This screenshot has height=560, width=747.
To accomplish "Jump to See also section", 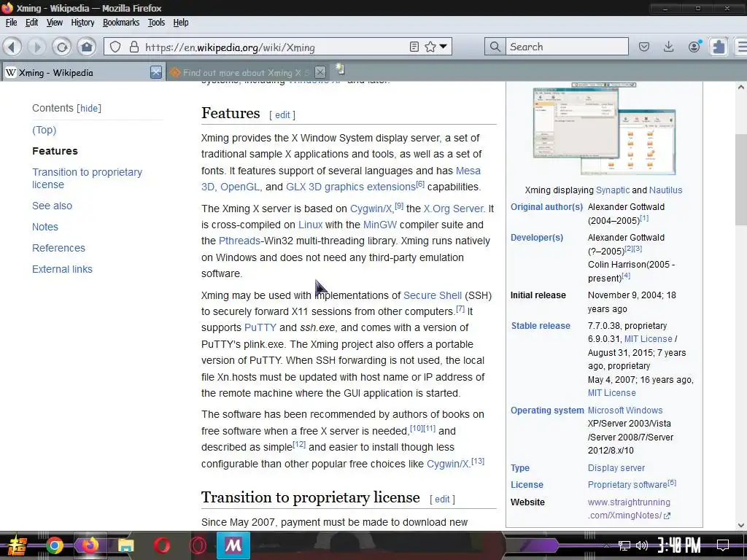I will [x=52, y=206].
